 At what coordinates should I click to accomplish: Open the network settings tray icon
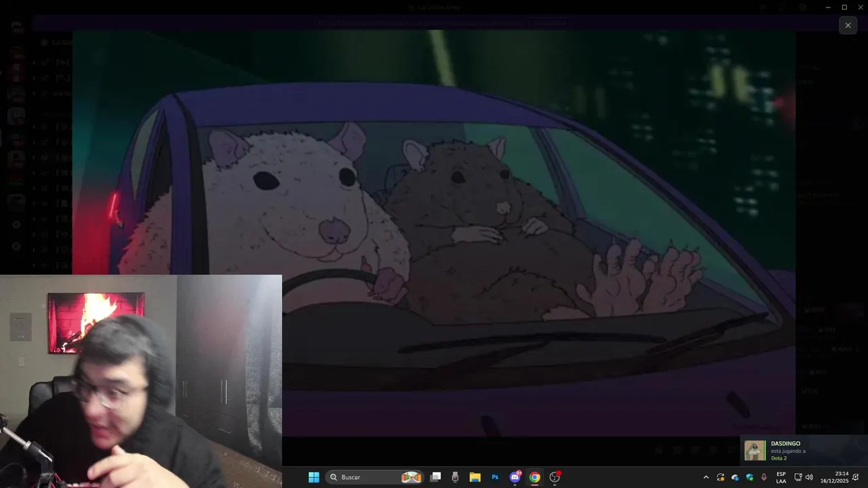(798, 477)
